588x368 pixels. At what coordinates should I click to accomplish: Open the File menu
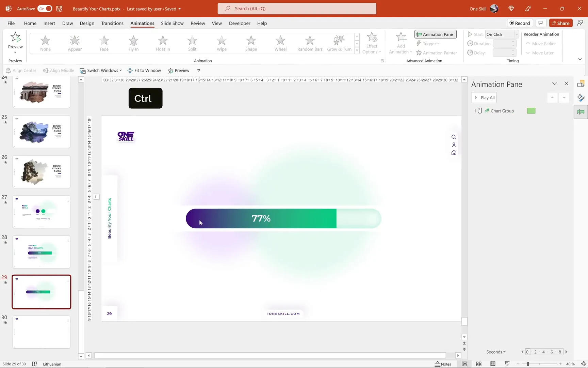[11, 23]
